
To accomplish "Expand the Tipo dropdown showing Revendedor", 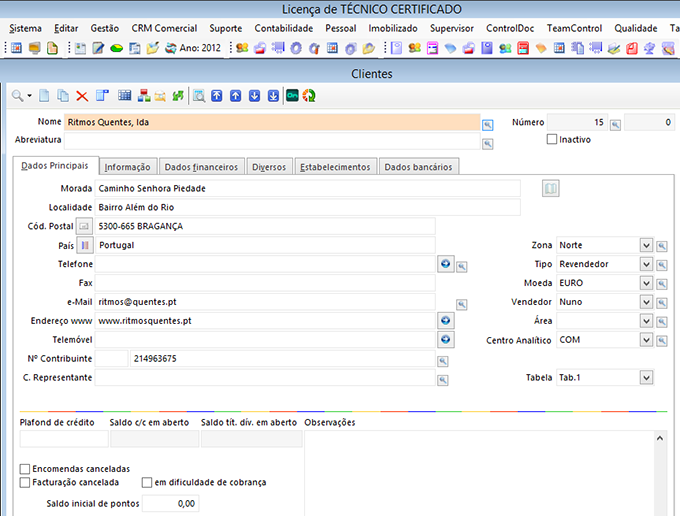I will click(x=646, y=264).
